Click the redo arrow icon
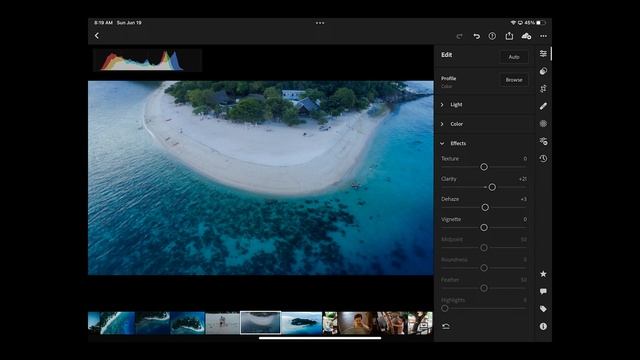The width and height of the screenshot is (640, 360). coord(459,36)
